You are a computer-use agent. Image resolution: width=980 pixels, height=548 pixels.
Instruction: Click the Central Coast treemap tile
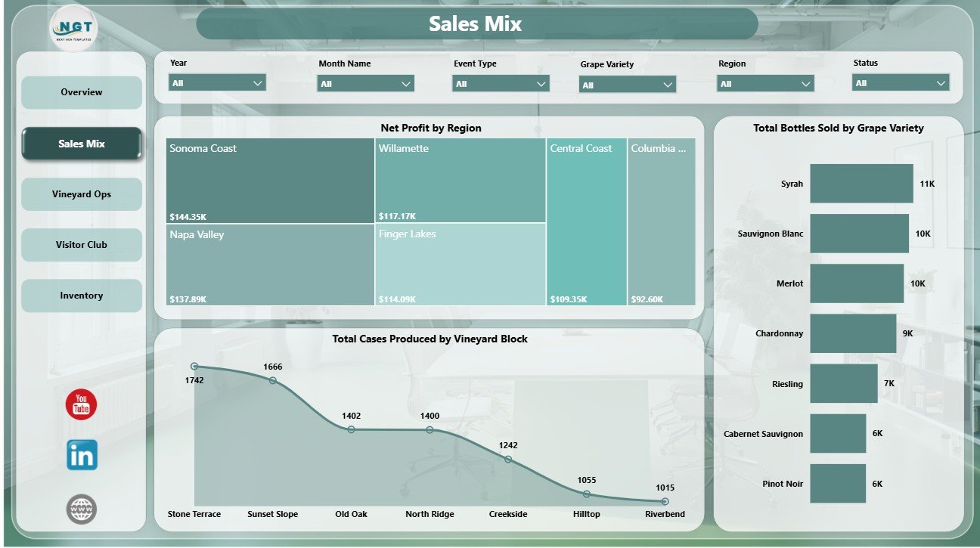[587, 221]
